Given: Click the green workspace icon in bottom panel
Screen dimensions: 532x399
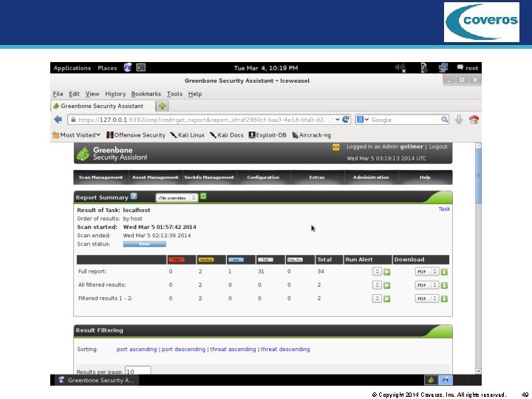Looking at the screenshot, I should pyautogui.click(x=431, y=380).
